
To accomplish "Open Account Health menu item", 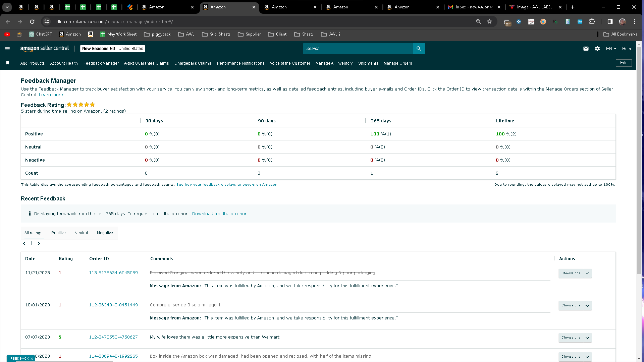I will point(64,63).
